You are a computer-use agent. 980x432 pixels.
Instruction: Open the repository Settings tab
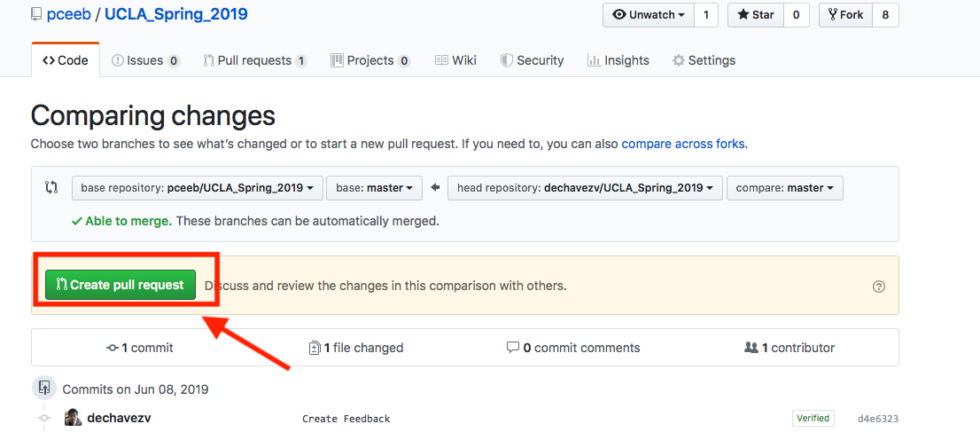(x=704, y=60)
